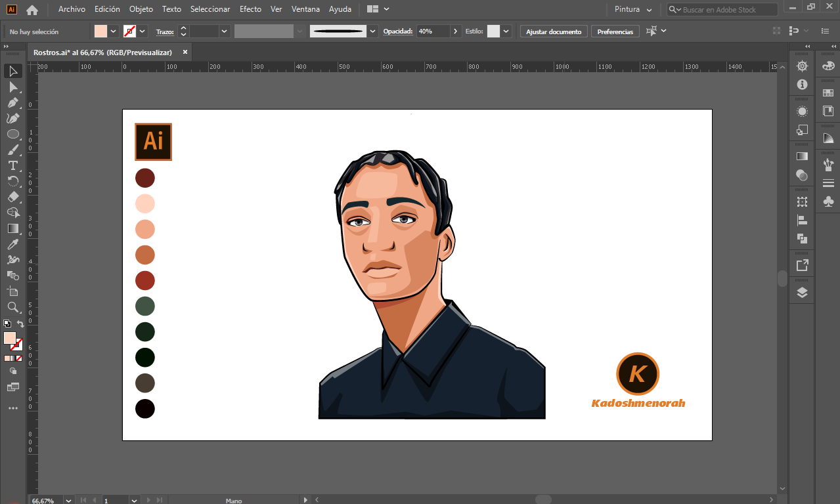Open the Objeto menu
Screen dimensions: 840x504
pos(141,9)
